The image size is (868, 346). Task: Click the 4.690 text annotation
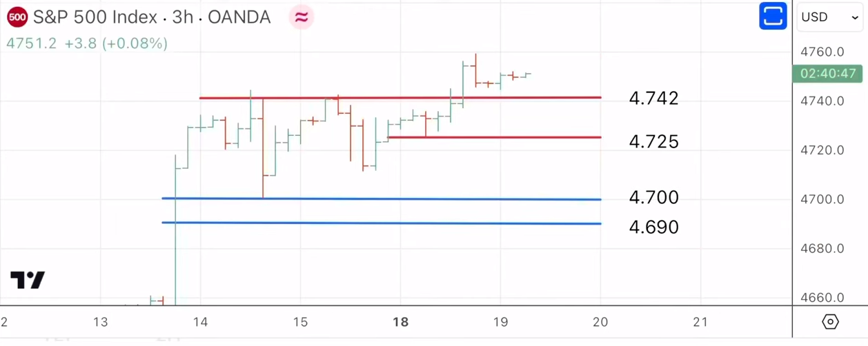(x=653, y=227)
